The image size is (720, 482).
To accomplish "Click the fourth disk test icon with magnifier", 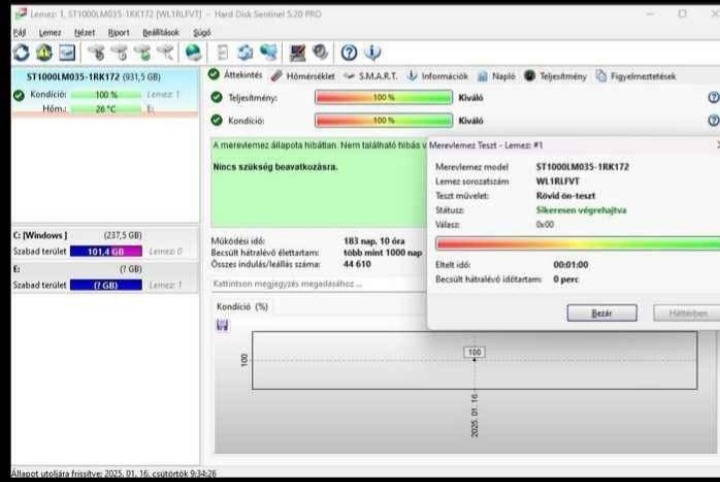I will click(x=165, y=53).
